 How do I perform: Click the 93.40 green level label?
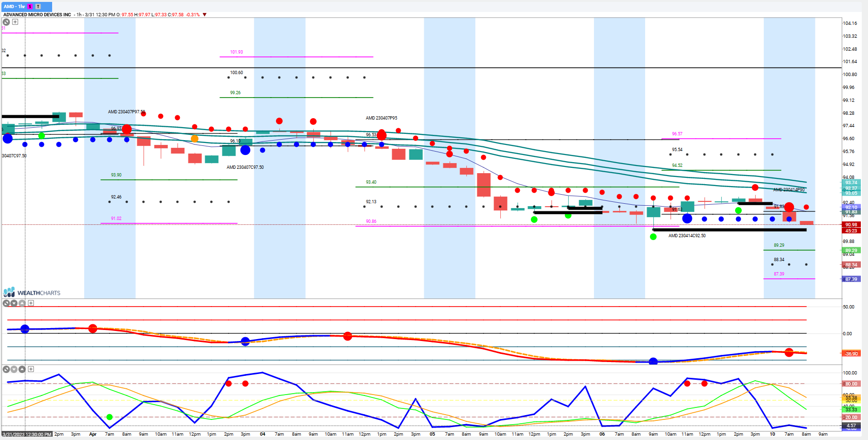[x=371, y=182]
